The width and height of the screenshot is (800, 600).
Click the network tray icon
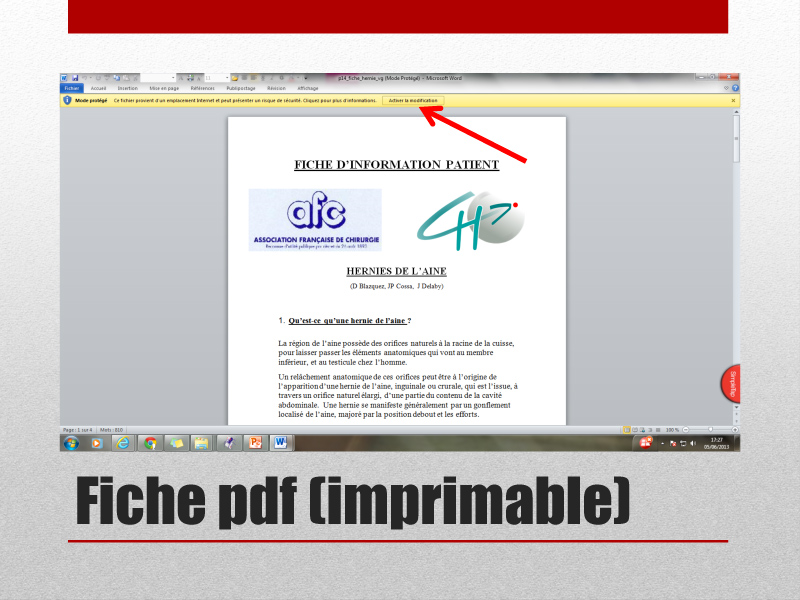683,443
